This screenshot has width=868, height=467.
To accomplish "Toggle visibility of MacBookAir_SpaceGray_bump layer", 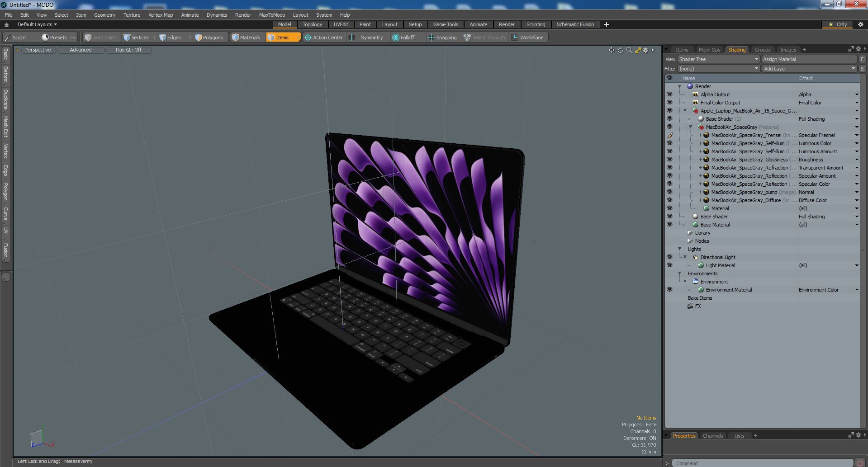I will [x=669, y=192].
